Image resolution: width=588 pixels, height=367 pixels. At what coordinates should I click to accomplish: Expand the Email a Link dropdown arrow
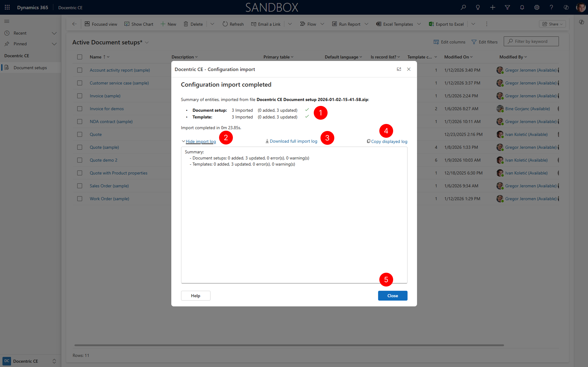(290, 24)
